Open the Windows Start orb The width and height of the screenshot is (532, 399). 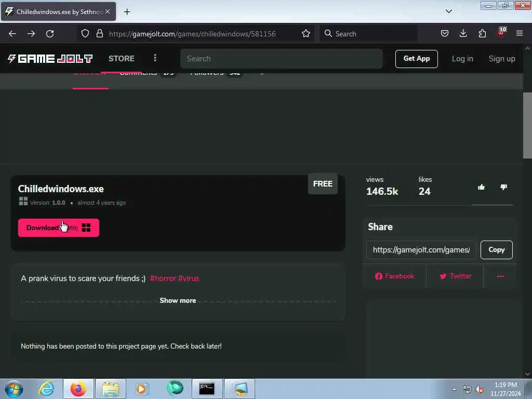(x=14, y=389)
